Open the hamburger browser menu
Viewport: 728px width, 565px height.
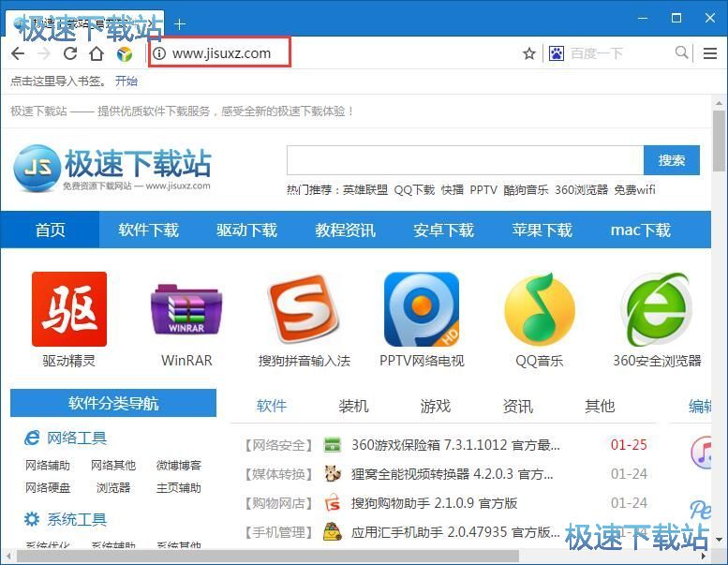click(710, 53)
